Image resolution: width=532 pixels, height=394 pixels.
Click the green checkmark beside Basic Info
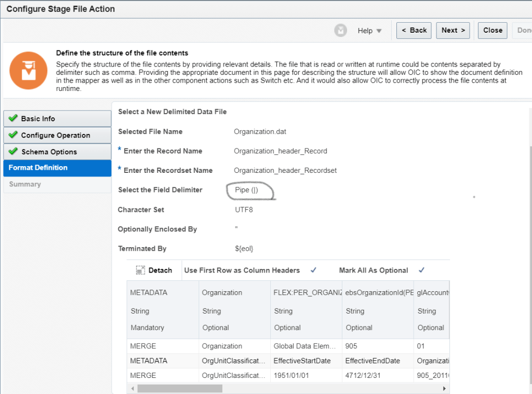coord(13,118)
